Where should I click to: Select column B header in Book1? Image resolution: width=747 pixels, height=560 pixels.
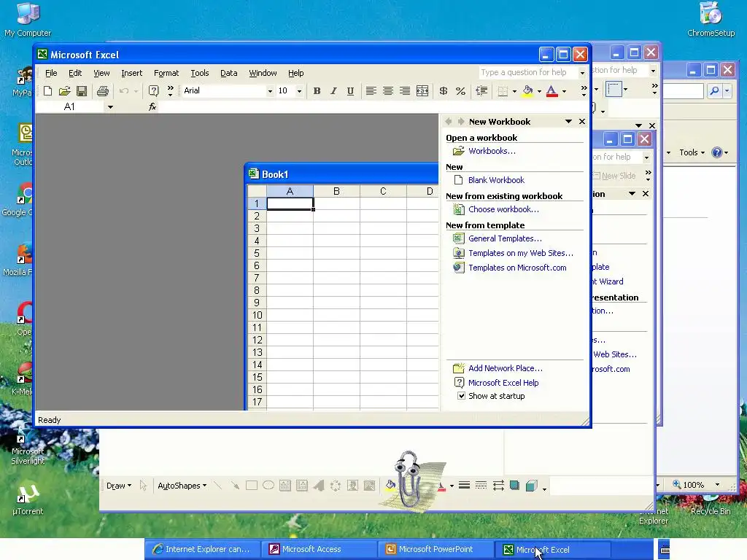[x=336, y=192]
